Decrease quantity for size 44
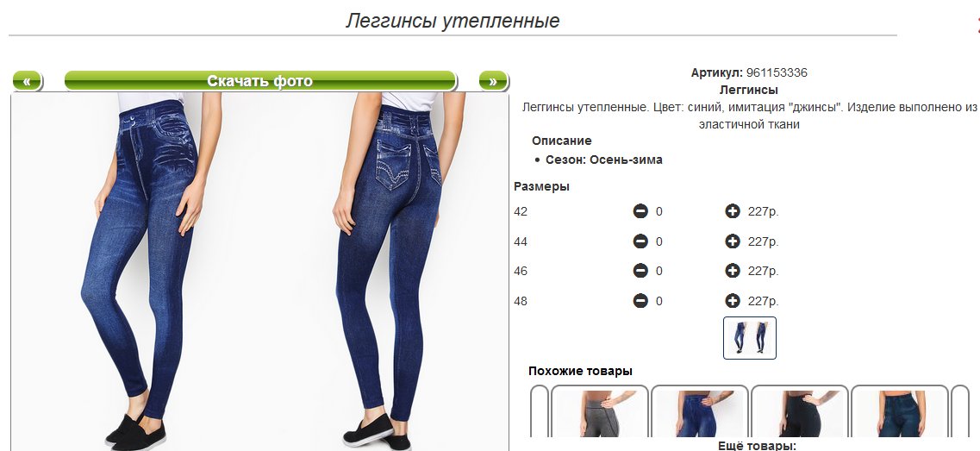Image resolution: width=980 pixels, height=451 pixels. click(x=640, y=241)
